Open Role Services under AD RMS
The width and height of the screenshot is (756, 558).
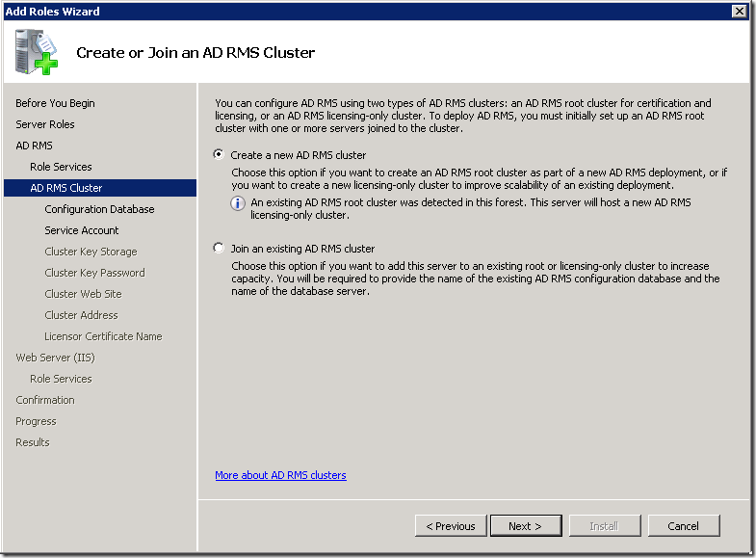tap(61, 167)
